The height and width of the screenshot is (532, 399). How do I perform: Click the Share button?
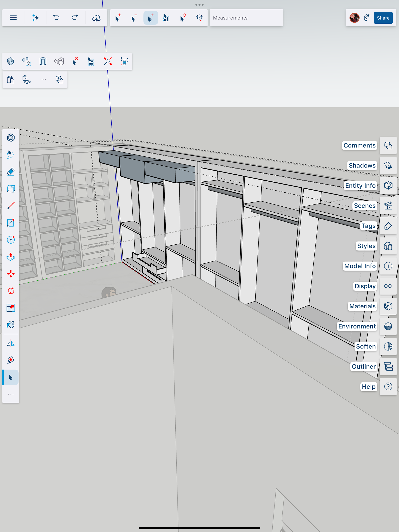(x=383, y=18)
